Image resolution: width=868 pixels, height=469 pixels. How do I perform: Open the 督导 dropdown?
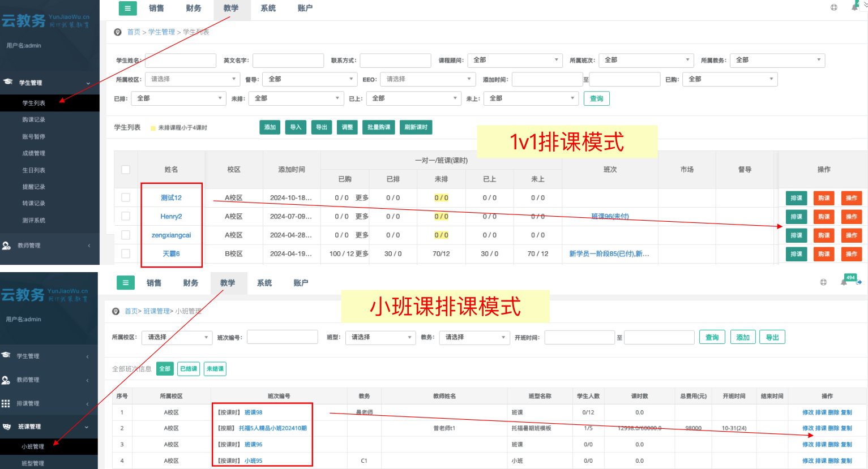pos(310,79)
